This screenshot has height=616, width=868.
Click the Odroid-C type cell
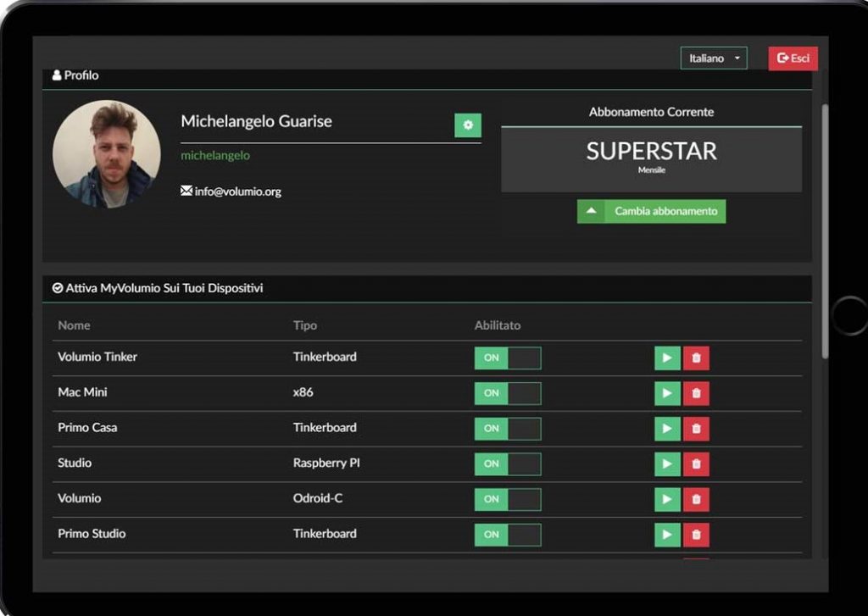(x=318, y=499)
